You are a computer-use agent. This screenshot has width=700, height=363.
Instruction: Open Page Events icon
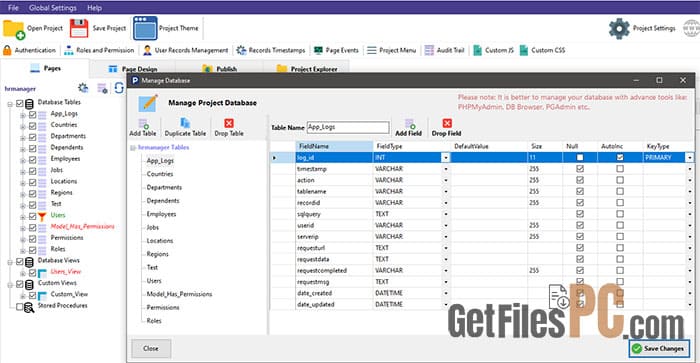pyautogui.click(x=318, y=50)
